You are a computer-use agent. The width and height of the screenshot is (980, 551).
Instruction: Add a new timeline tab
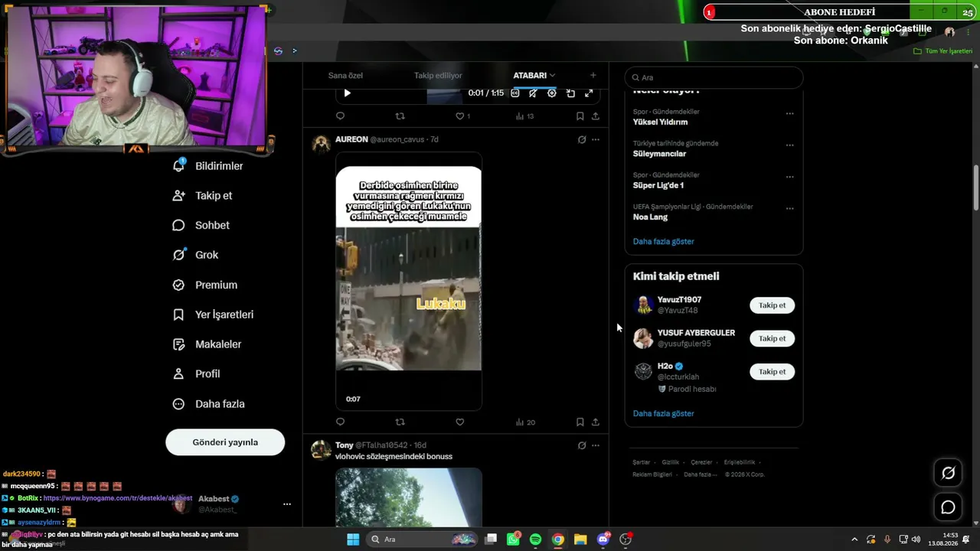[593, 75]
